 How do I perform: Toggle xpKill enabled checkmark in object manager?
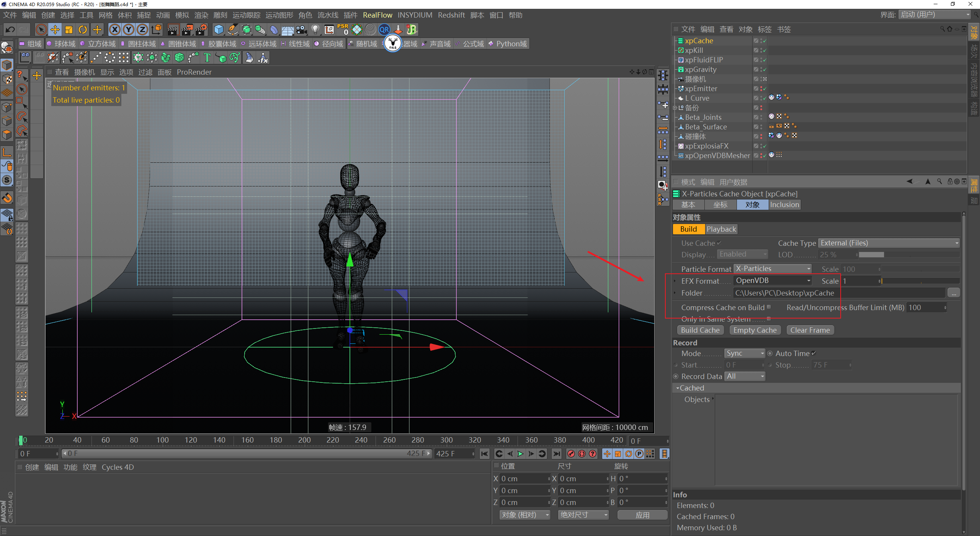pyautogui.click(x=764, y=50)
